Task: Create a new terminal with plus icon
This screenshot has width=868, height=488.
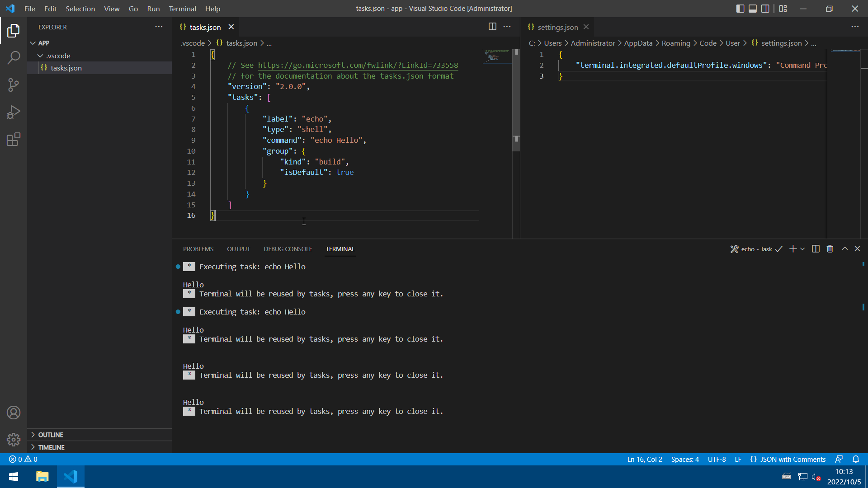Action: 793,249
